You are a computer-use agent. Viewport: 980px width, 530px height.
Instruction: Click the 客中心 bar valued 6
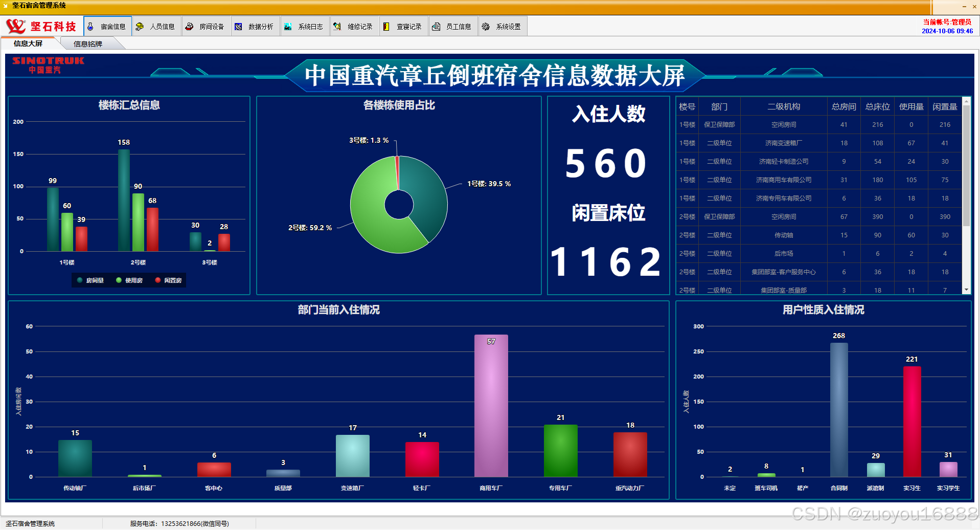click(214, 470)
